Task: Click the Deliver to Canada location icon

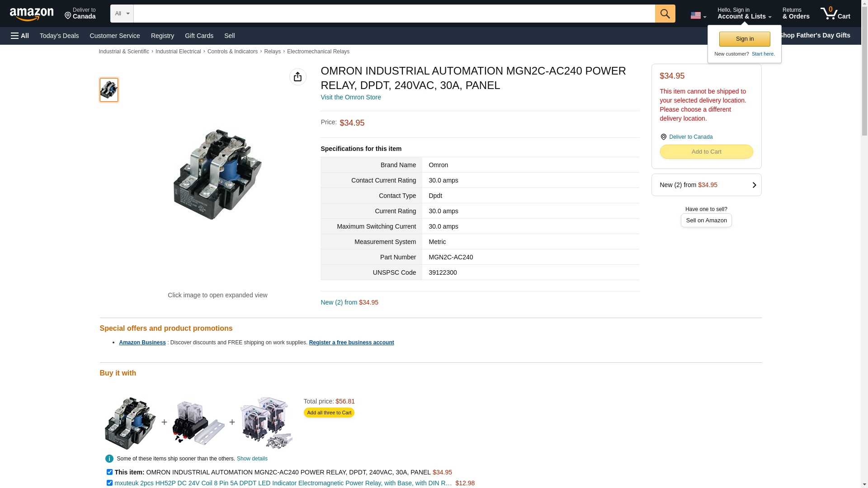Action: click(663, 137)
